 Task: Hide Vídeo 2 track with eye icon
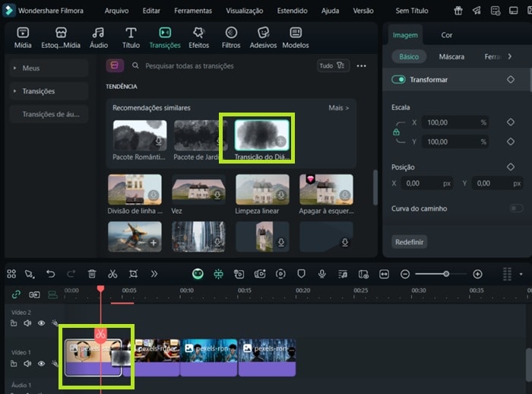click(41, 323)
